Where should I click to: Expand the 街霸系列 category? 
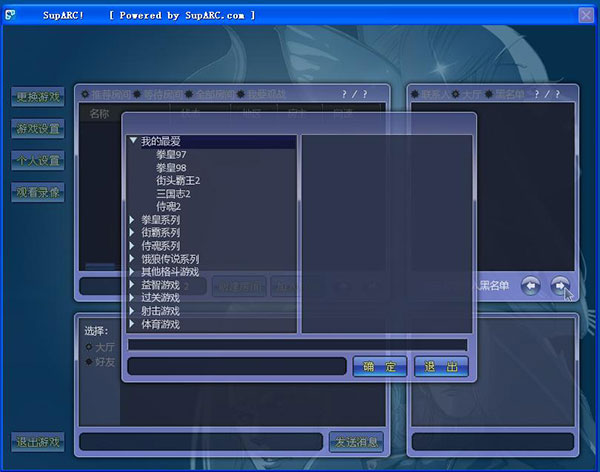point(132,232)
